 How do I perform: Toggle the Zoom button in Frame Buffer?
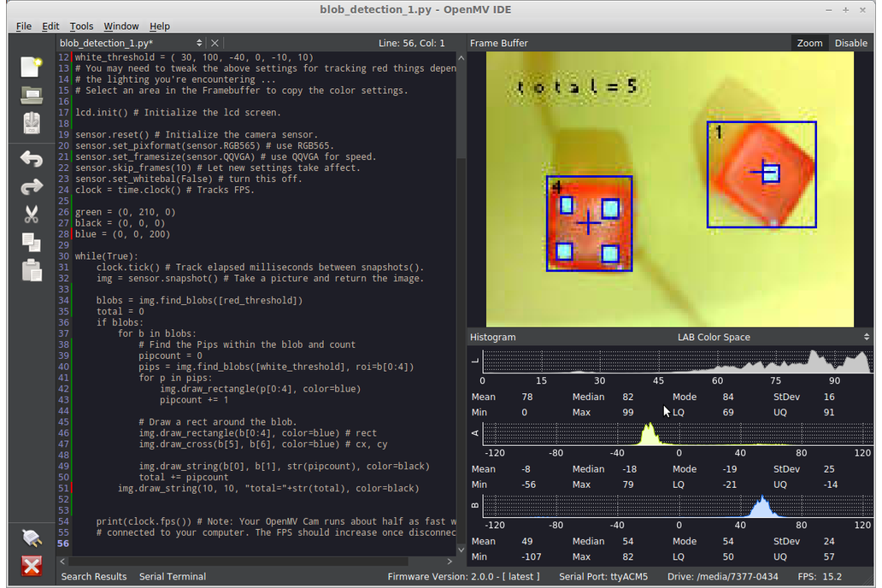point(809,43)
